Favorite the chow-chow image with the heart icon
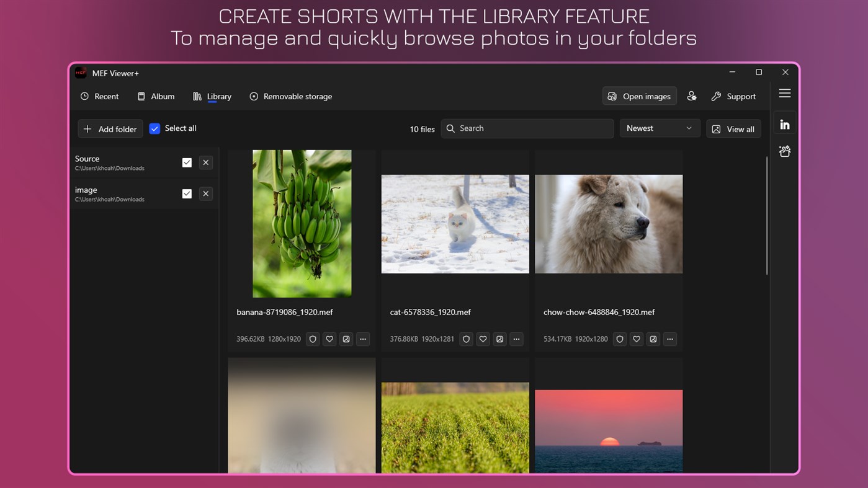 [x=636, y=339]
